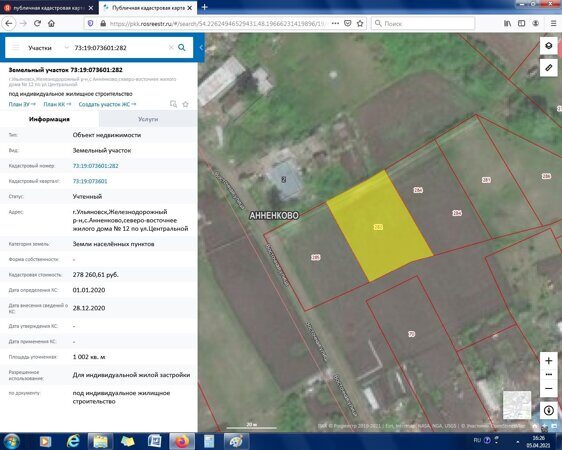Click the pkk.rosreestr.ru address bar
The width and height of the screenshot is (562, 450).
click(x=218, y=23)
